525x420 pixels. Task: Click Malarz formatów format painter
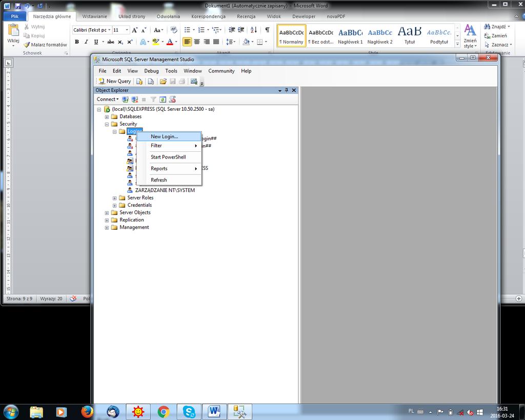45,45
